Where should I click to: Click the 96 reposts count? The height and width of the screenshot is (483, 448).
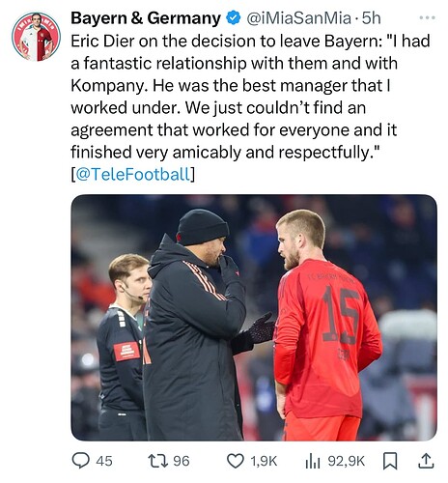click(182, 461)
